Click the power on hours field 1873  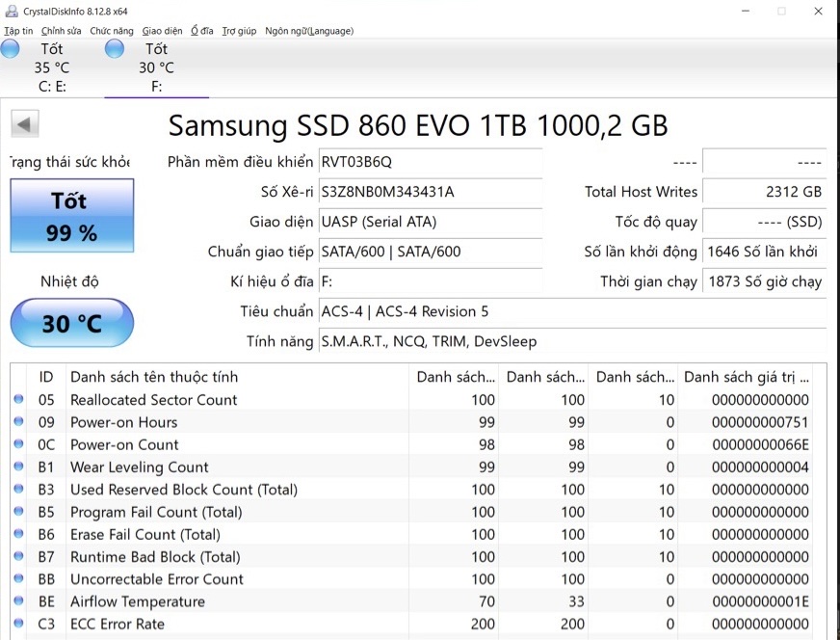click(x=764, y=281)
